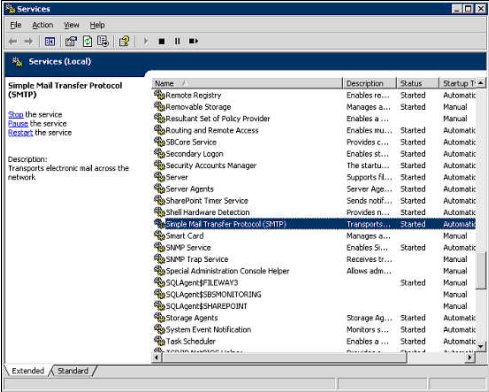Select Simple Mail Transfer Protocol (SMTP) row
This screenshot has height=392, width=489.
[314, 224]
